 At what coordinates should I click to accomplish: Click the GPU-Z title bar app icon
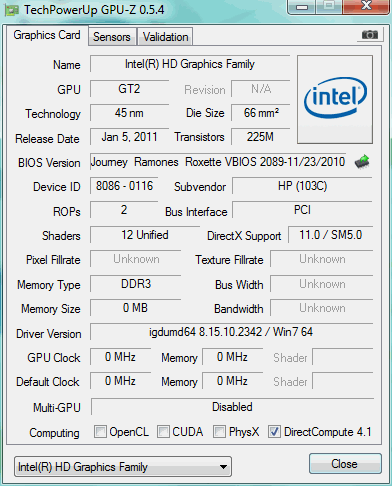coord(12,11)
